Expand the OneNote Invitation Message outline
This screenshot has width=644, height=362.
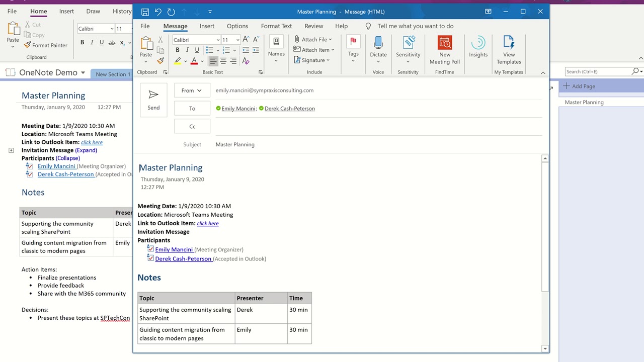click(11, 150)
